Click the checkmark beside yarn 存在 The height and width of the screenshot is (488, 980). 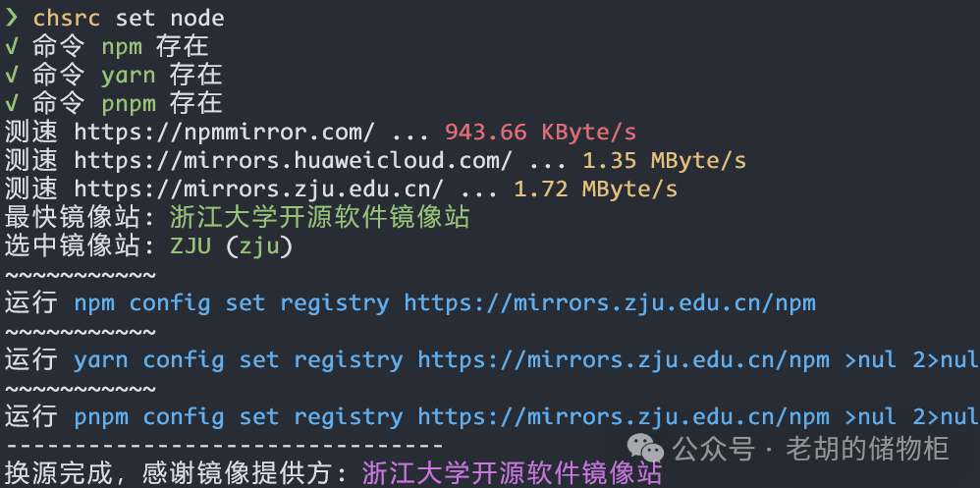[x=11, y=76]
